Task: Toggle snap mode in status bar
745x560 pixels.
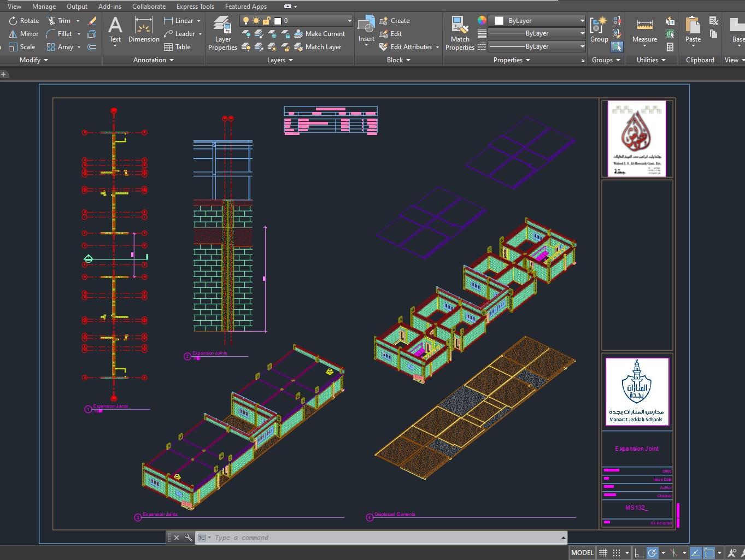Action: 617,553
